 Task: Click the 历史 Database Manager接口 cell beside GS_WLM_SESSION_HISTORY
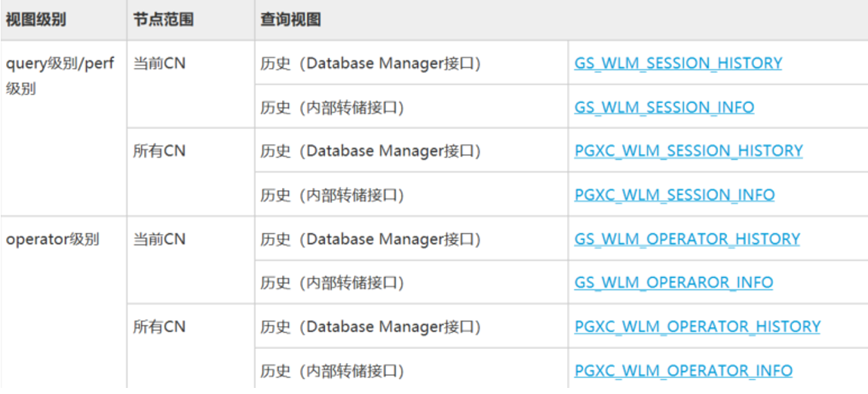[370, 63]
